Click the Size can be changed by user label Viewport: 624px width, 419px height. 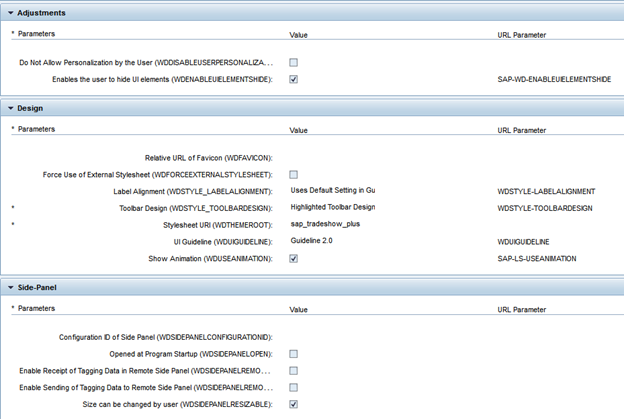pyautogui.click(x=177, y=404)
